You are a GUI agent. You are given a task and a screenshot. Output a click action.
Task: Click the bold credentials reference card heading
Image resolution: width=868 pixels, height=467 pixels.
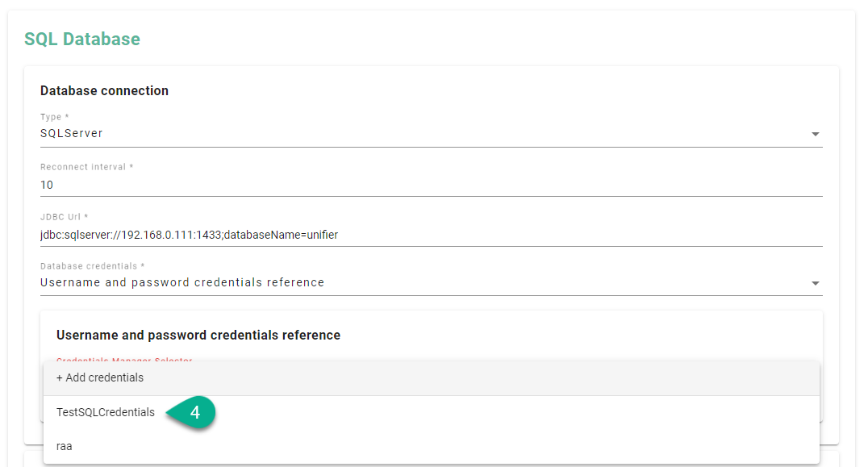(198, 335)
